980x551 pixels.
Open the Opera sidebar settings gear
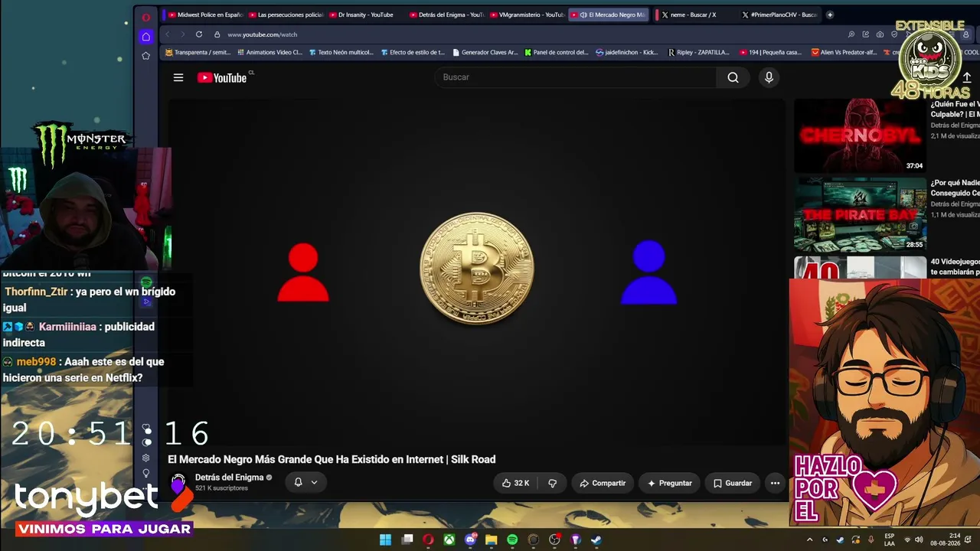tap(145, 458)
